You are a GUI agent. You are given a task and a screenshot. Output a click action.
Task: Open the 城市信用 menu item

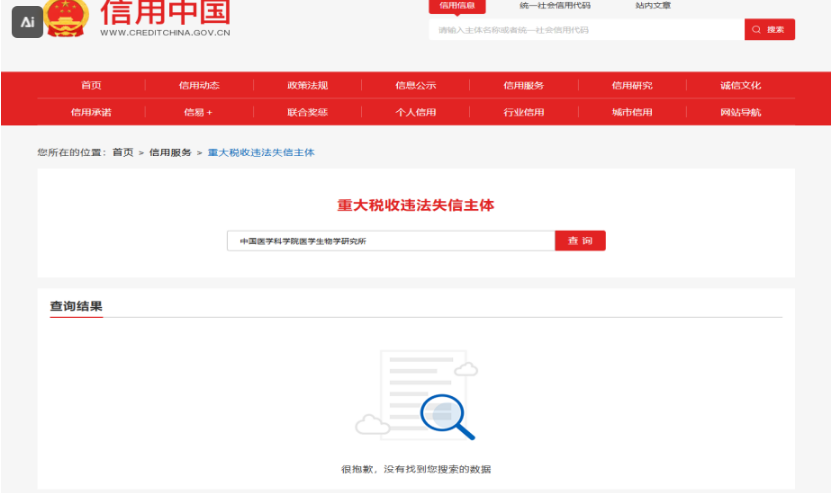632,112
